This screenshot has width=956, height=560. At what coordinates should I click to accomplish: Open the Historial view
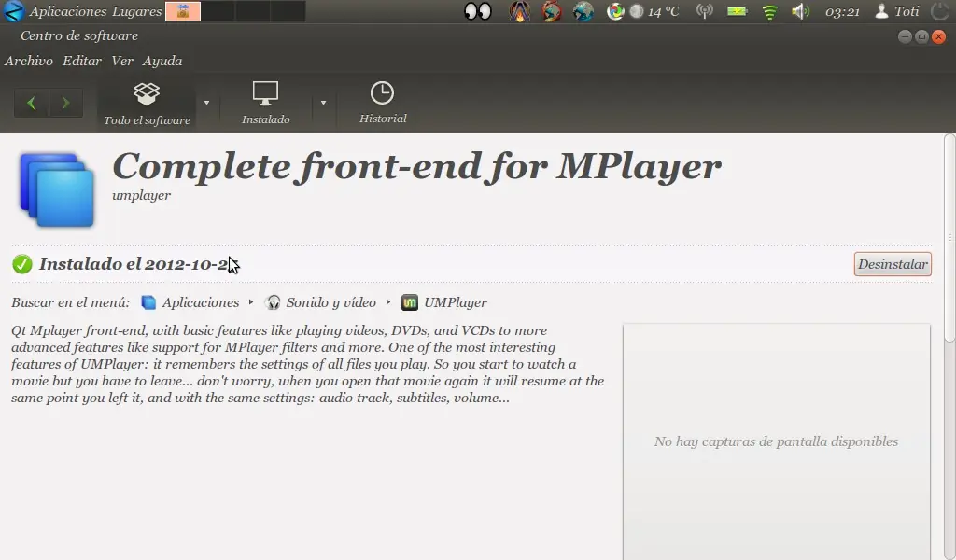[382, 103]
